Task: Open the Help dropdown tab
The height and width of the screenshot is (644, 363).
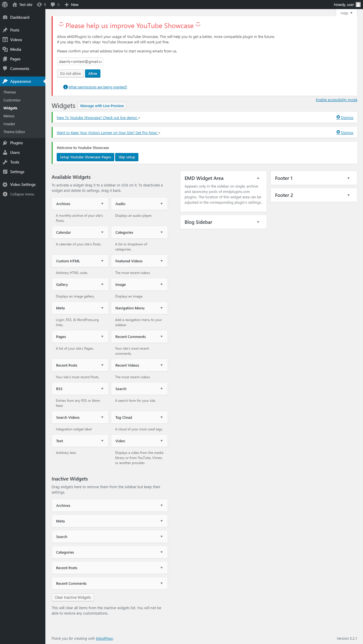Action: (346, 13)
